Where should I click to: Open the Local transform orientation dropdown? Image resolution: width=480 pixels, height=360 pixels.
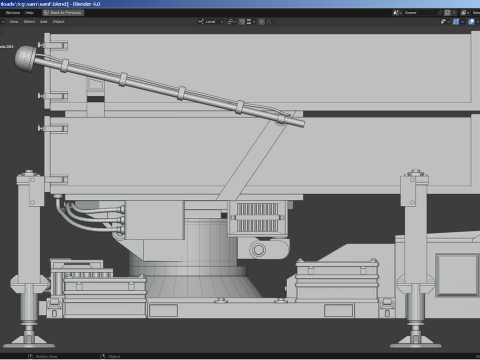pyautogui.click(x=210, y=22)
